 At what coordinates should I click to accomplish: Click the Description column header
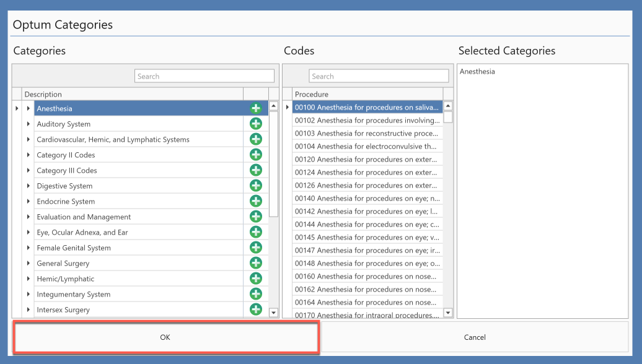pos(133,94)
